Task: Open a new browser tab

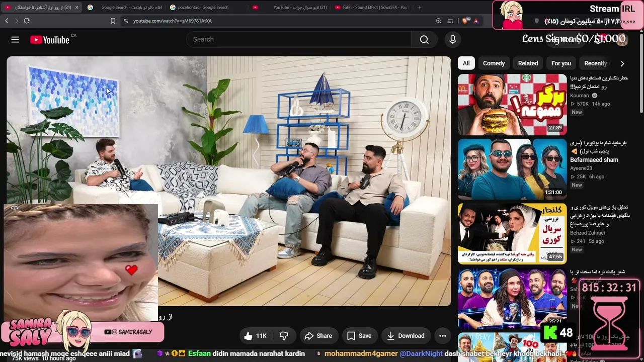Action: [419, 8]
